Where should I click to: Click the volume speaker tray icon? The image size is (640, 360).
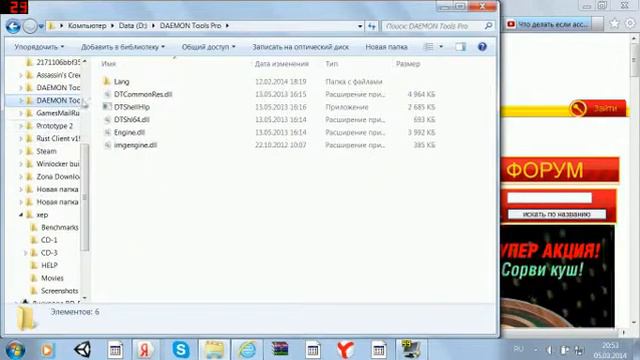tap(549, 350)
